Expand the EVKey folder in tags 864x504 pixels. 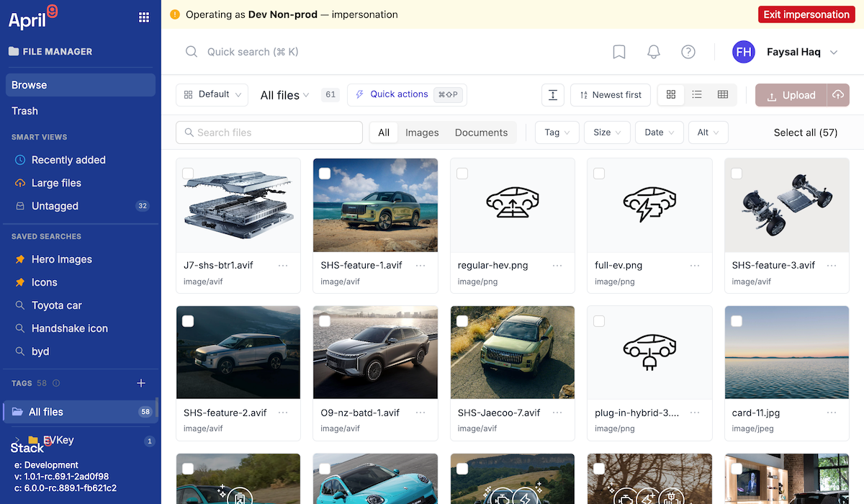[x=17, y=440]
